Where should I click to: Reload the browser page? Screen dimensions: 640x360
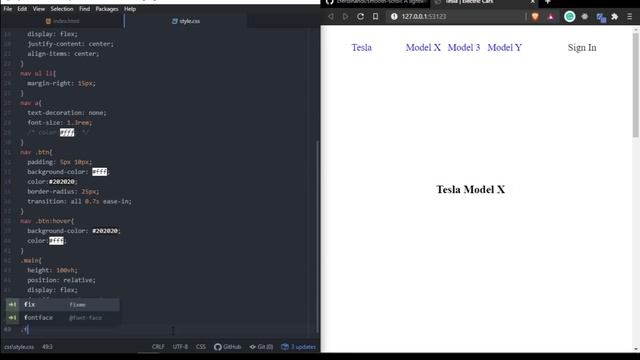(x=360, y=16)
